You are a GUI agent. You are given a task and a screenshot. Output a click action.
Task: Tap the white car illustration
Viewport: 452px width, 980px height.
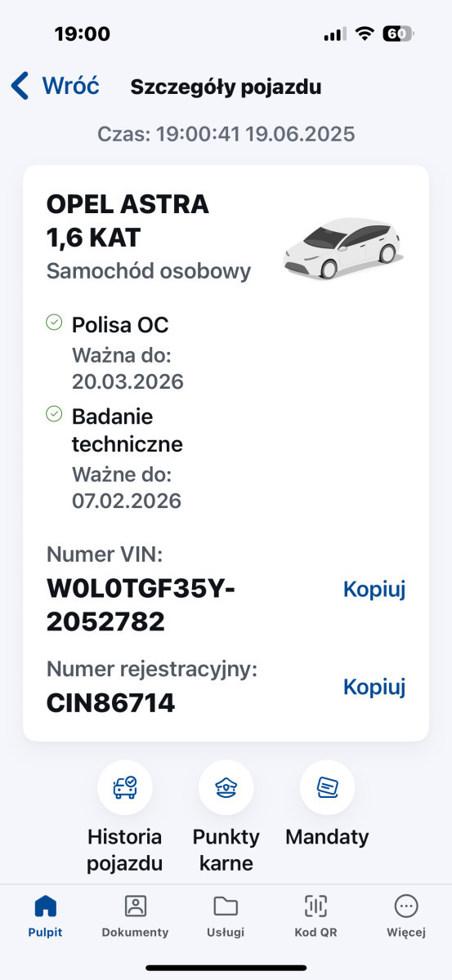coord(342,248)
